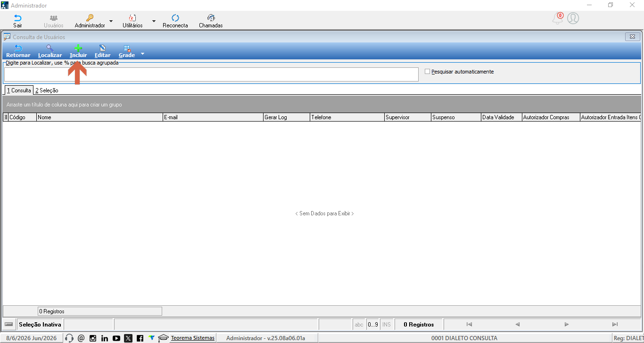Screen dimensions: 644x343
Task: Click the group-by column drop area
Action: coord(322,104)
